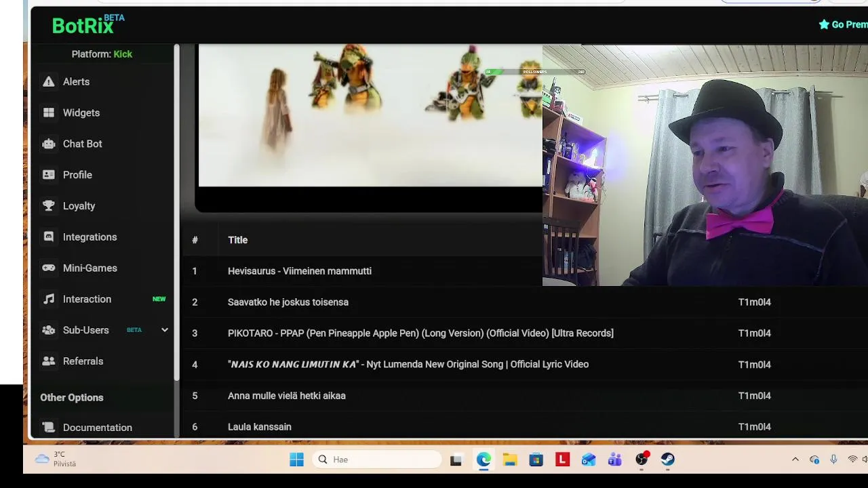Image resolution: width=868 pixels, height=488 pixels.
Task: Click the Go Premium button
Action: 843,24
